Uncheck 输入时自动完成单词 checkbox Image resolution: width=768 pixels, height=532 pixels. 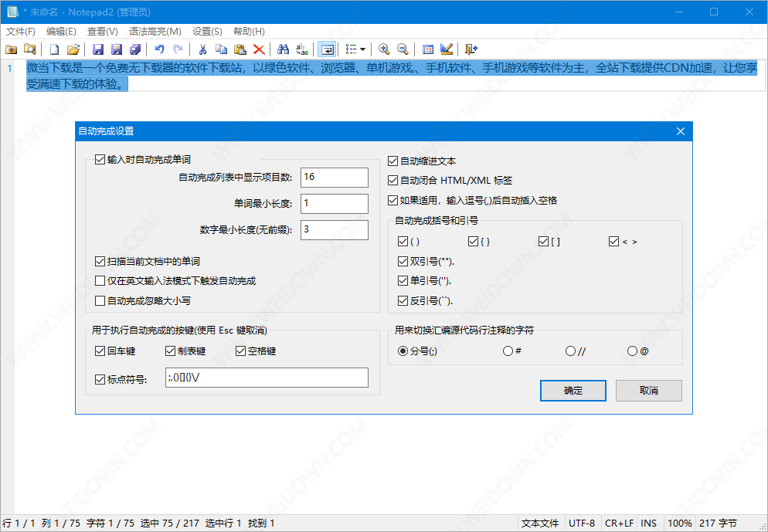click(x=100, y=160)
